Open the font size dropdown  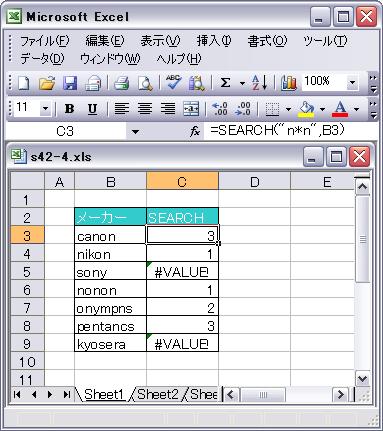coord(45,109)
